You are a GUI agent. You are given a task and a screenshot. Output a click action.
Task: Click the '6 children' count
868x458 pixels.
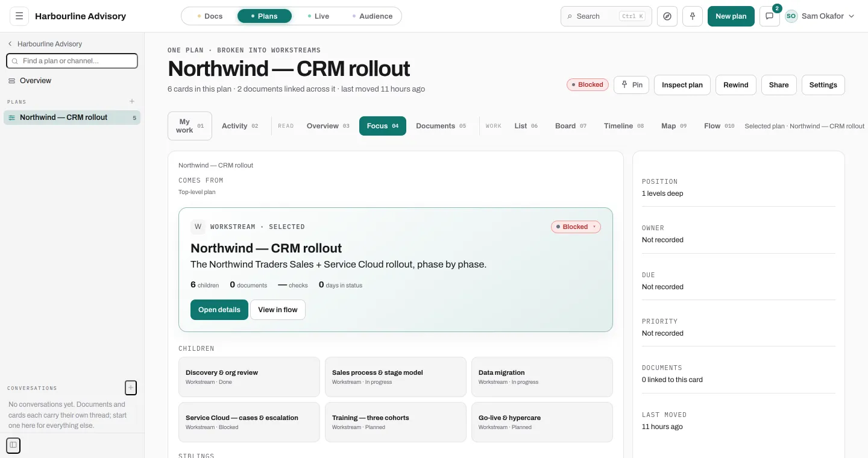(x=205, y=284)
